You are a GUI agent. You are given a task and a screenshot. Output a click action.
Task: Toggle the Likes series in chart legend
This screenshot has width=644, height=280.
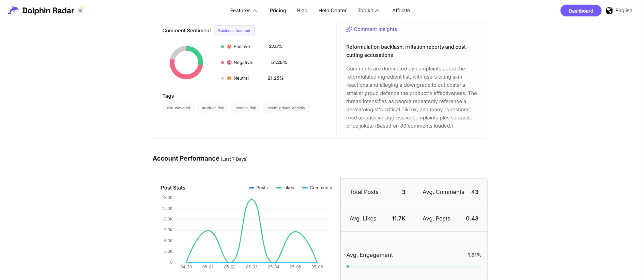(285, 188)
